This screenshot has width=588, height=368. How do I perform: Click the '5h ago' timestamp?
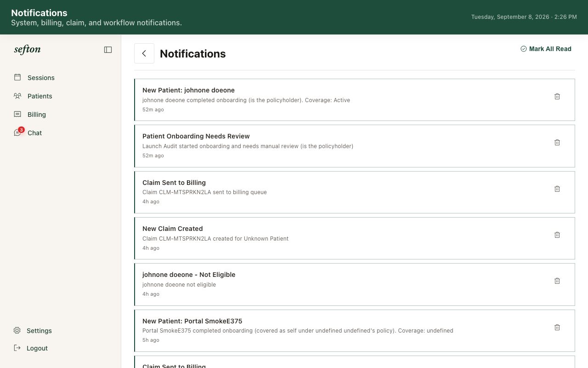point(151,340)
